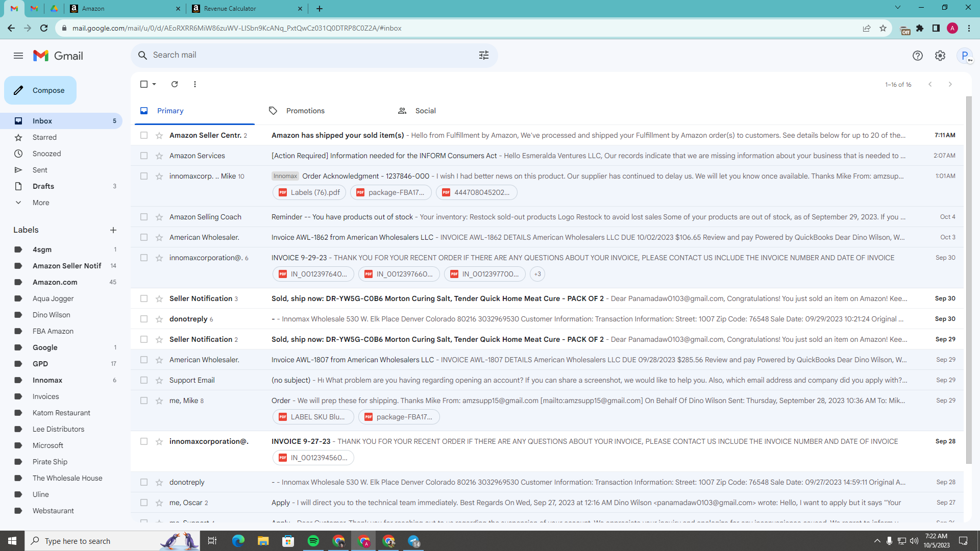Open Gmail support help icon
This screenshot has height=551, width=980.
click(x=918, y=56)
